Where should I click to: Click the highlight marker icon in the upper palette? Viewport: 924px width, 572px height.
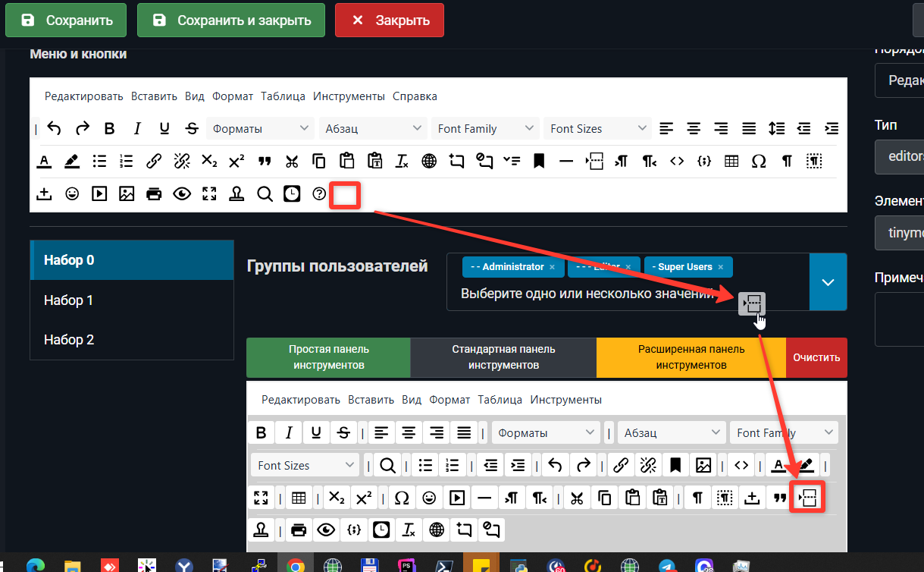point(71,161)
